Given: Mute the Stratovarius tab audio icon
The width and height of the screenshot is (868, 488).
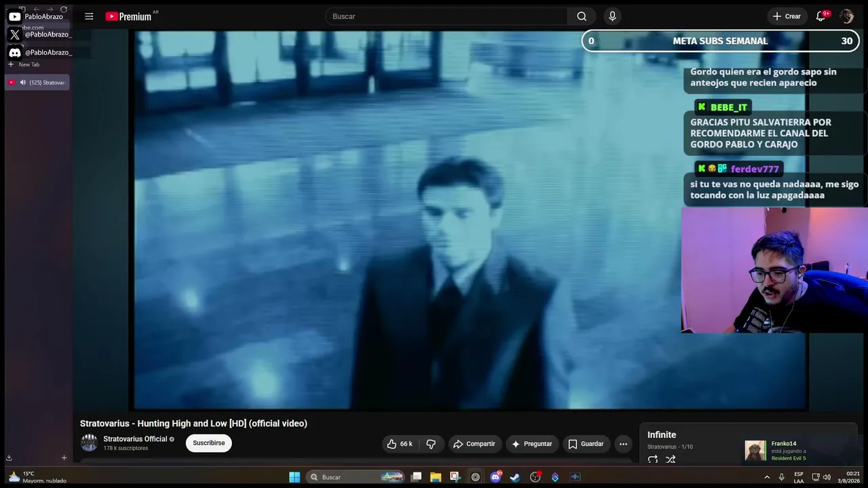Looking at the screenshot, I should [23, 83].
